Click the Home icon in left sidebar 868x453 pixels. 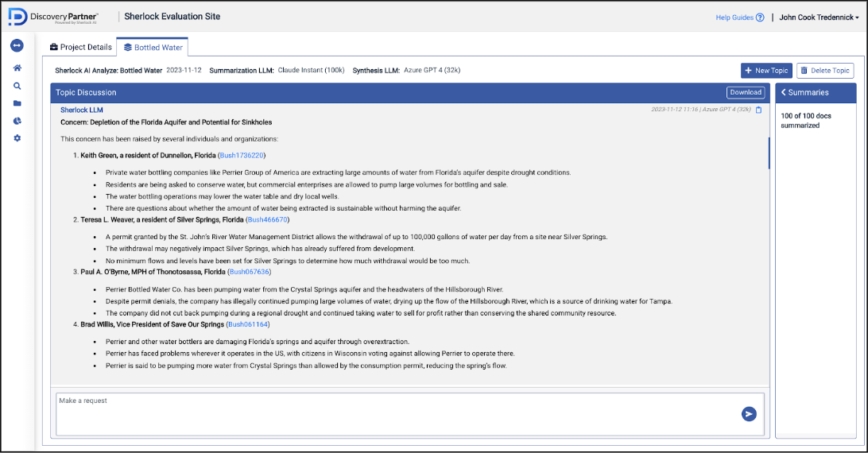17,68
